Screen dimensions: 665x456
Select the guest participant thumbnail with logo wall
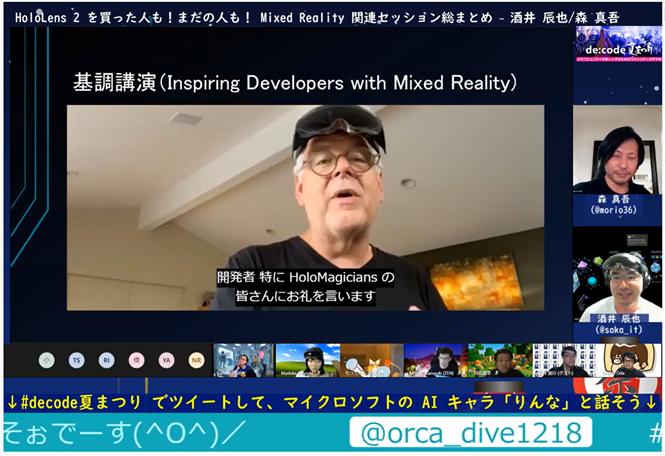click(x=564, y=361)
